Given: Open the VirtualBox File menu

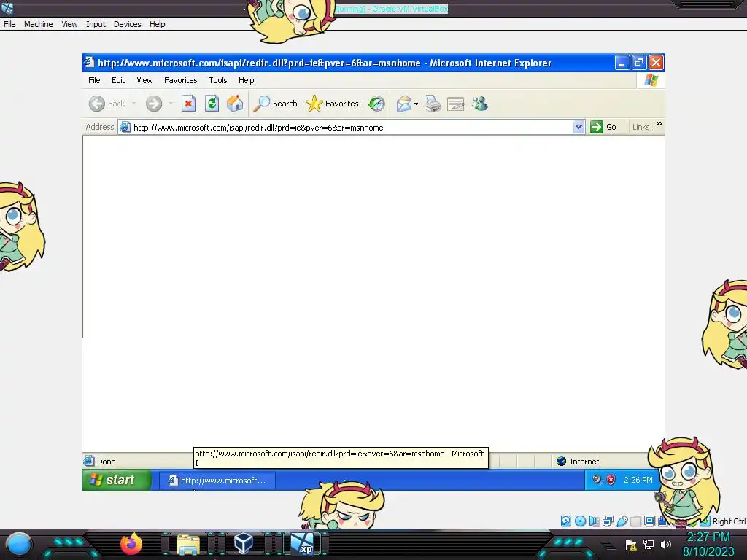Looking at the screenshot, I should [9, 24].
